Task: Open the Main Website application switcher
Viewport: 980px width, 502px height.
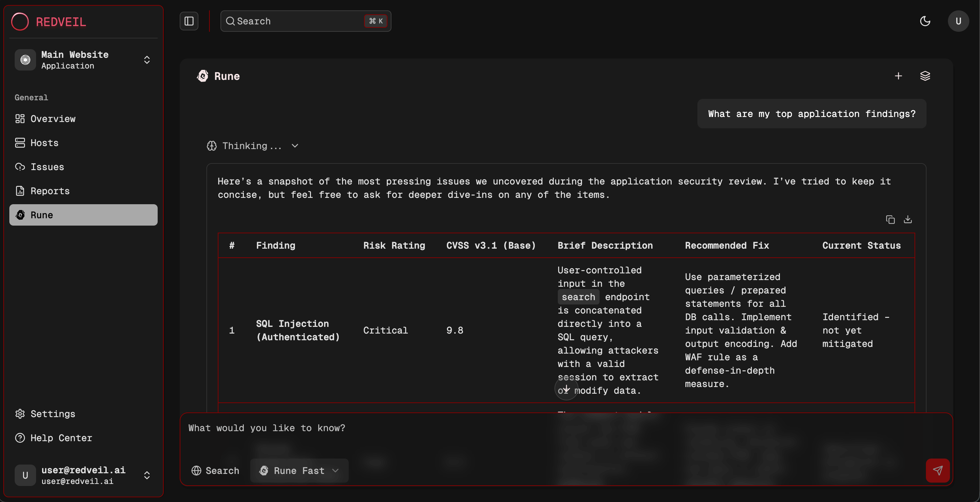Action: click(83, 60)
